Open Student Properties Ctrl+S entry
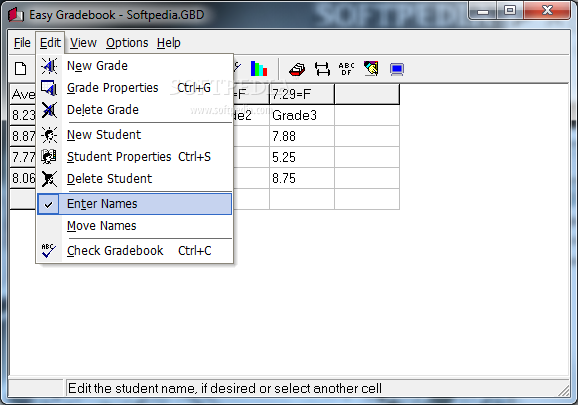578x405 pixels. tap(135, 157)
